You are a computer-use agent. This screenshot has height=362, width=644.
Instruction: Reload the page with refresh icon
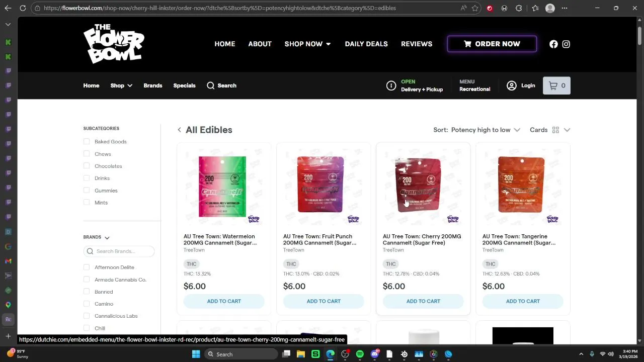(23, 8)
